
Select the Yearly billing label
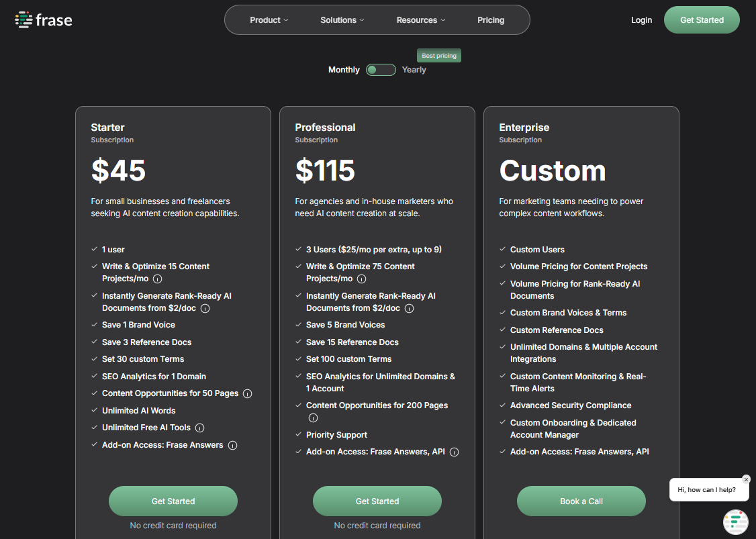tap(414, 70)
